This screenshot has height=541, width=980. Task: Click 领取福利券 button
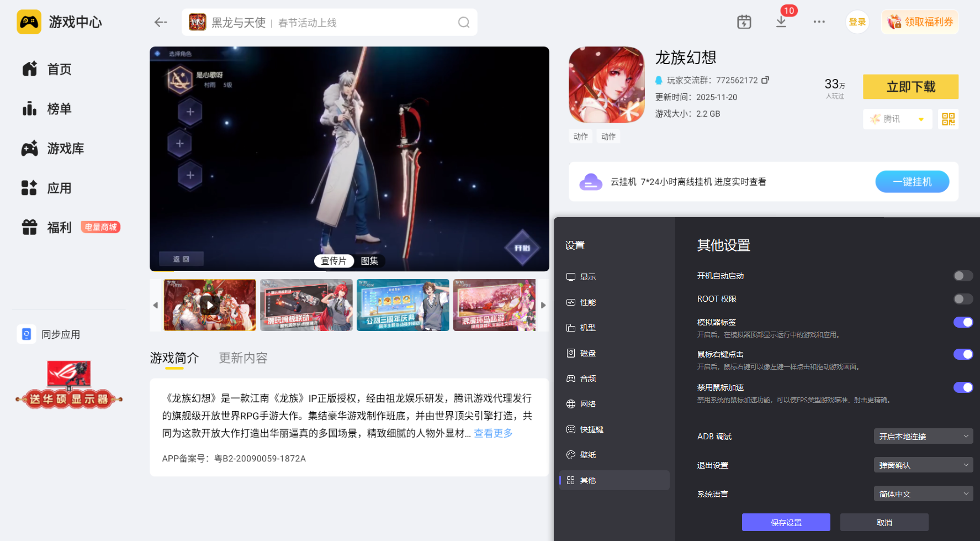tap(920, 22)
